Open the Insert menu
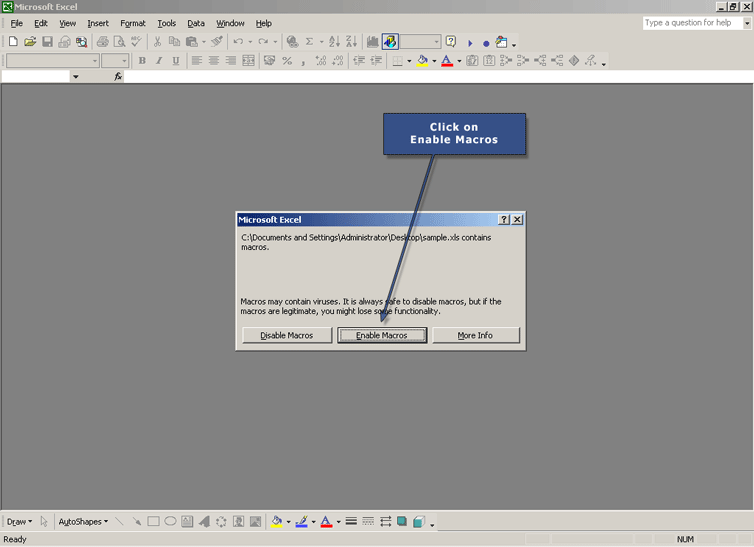This screenshot has width=754, height=547. [x=98, y=23]
